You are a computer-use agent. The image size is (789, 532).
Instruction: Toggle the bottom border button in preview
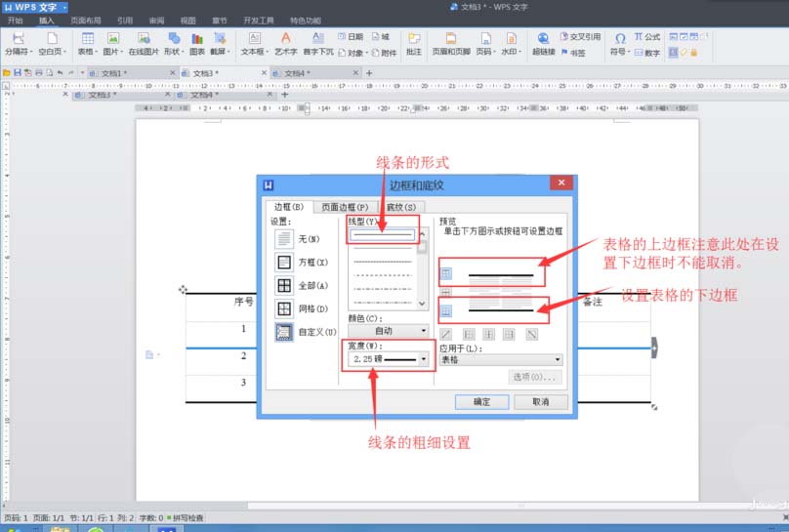tap(446, 311)
